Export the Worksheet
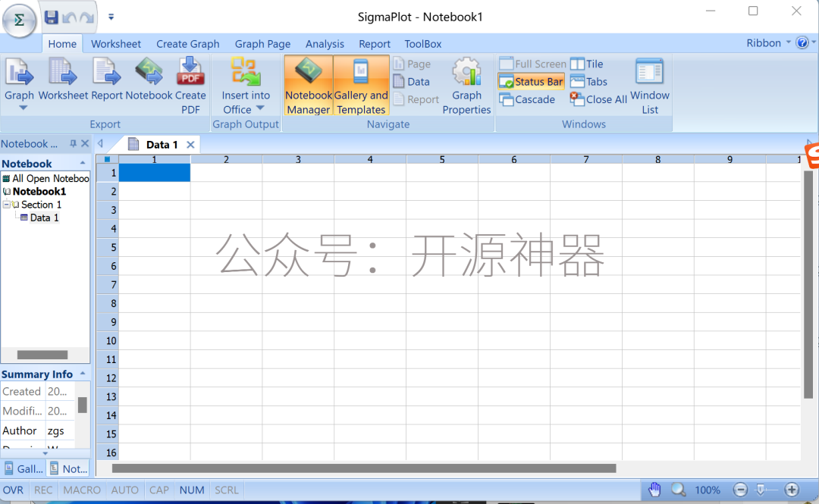Viewport: 819px width, 504px height. coord(63,79)
